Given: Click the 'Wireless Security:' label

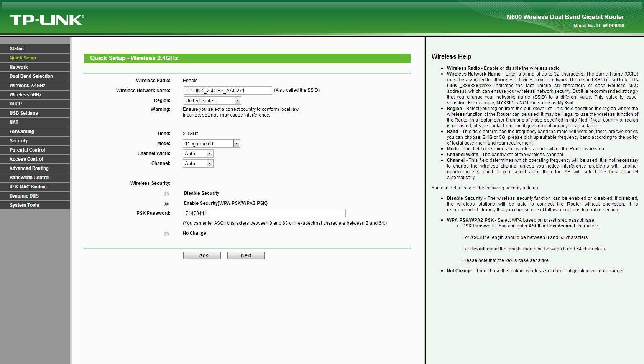Looking at the screenshot, I should [150, 183].
